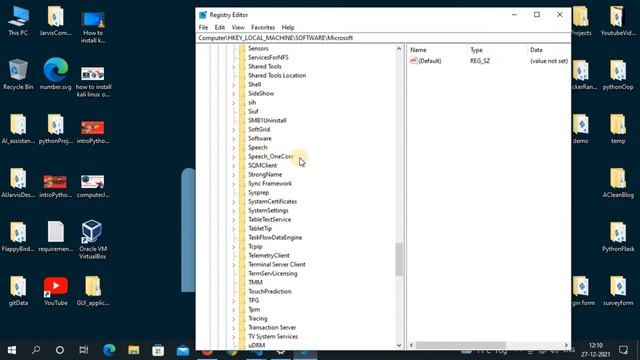Open the Help menu
The width and height of the screenshot is (640, 360).
pos(288,27)
